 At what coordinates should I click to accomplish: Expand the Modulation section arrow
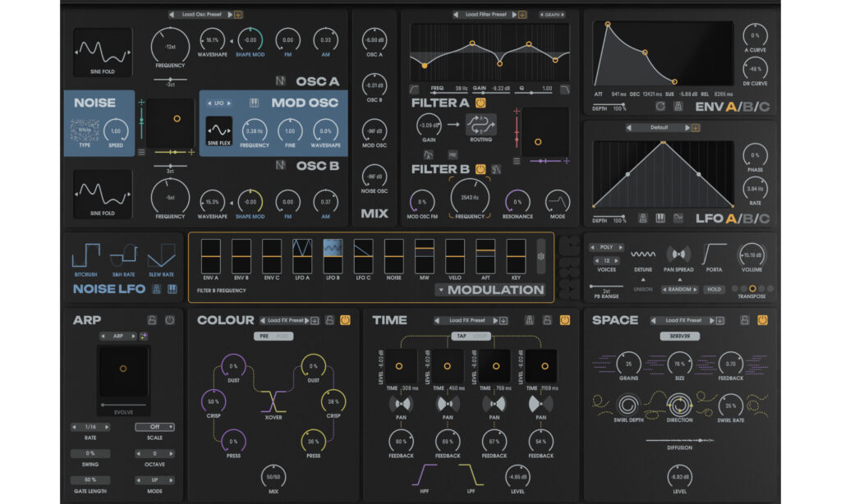(440, 290)
